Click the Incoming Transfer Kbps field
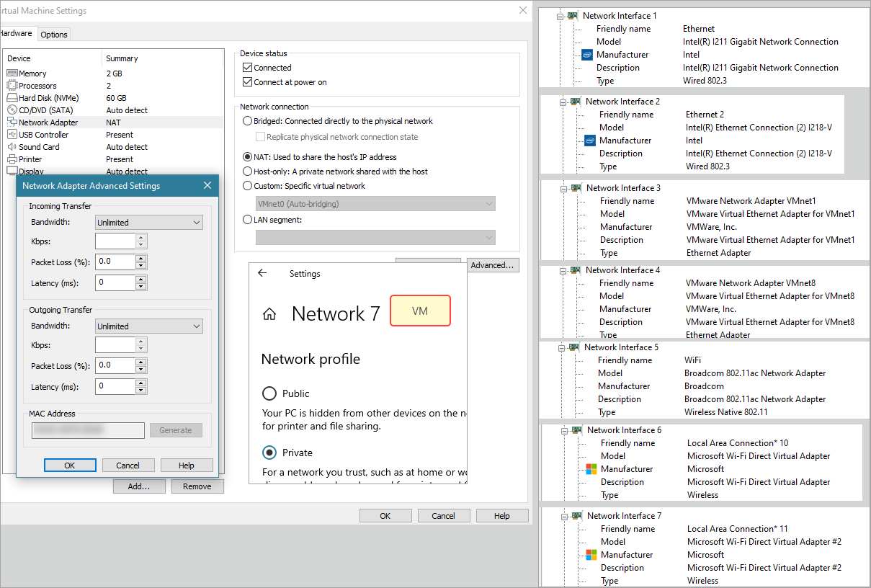Viewport: 871px width, 588px height. pos(115,241)
